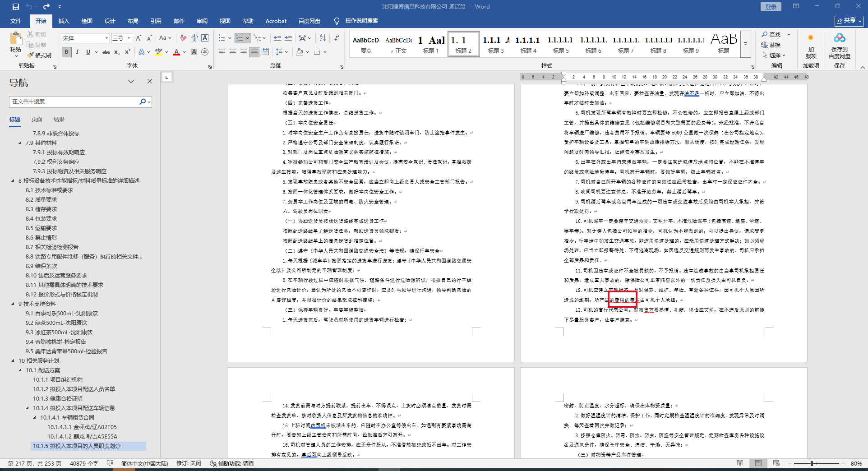Apply the 正文 style from the gallery
The width and height of the screenshot is (868, 471).
click(x=399, y=44)
